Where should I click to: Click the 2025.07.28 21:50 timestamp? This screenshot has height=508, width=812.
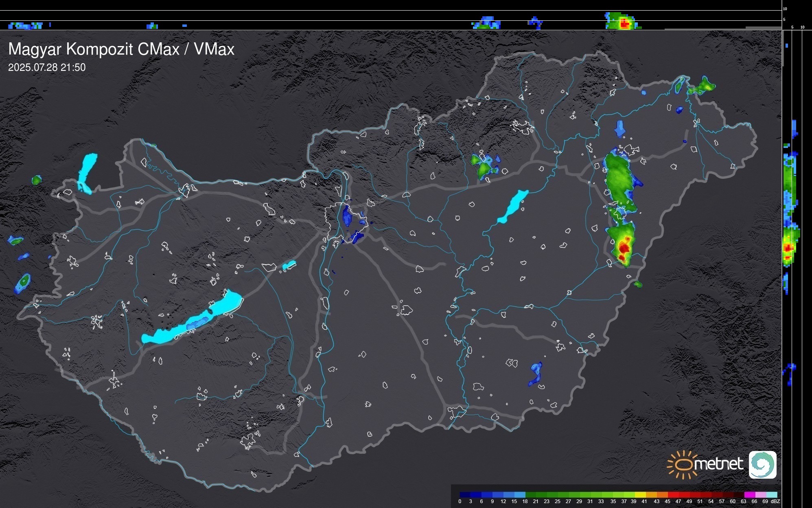[47, 68]
